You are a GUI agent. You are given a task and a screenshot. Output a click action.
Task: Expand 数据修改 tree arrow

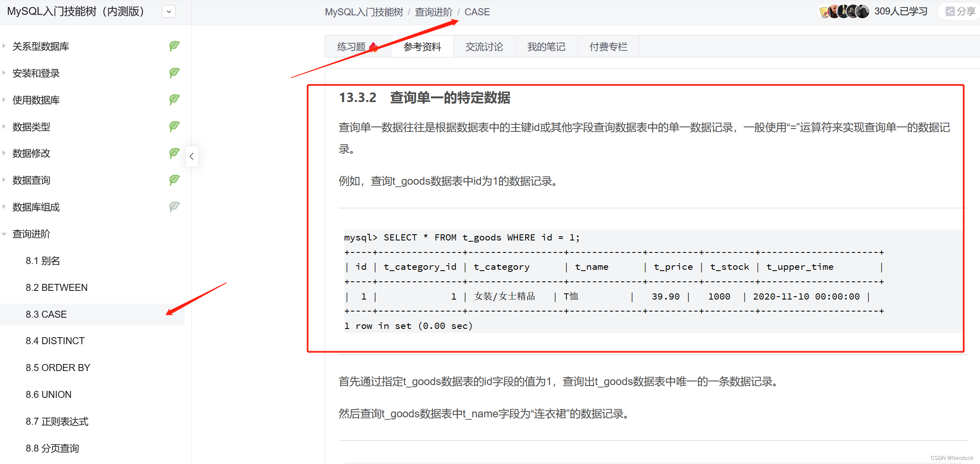[4, 153]
